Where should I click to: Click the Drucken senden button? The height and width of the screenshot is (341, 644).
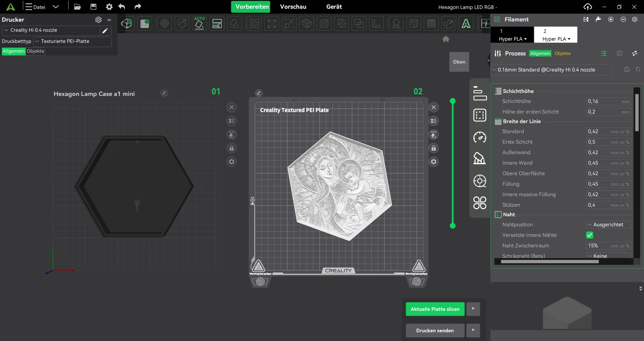pyautogui.click(x=435, y=330)
